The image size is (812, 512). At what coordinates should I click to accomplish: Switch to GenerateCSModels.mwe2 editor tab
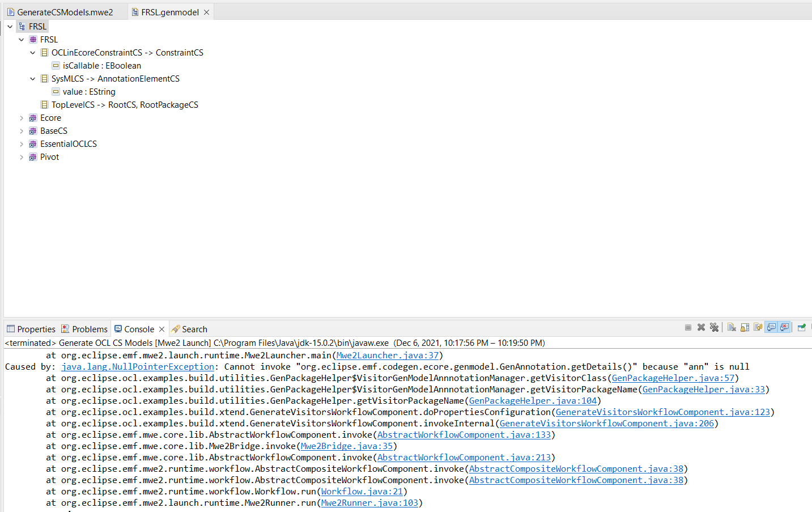[x=65, y=12]
